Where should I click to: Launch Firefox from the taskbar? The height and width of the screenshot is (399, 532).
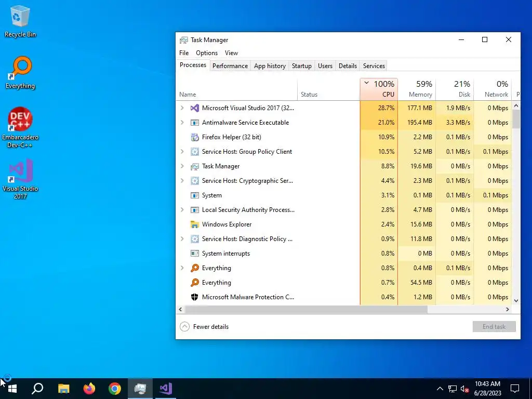[89, 389]
